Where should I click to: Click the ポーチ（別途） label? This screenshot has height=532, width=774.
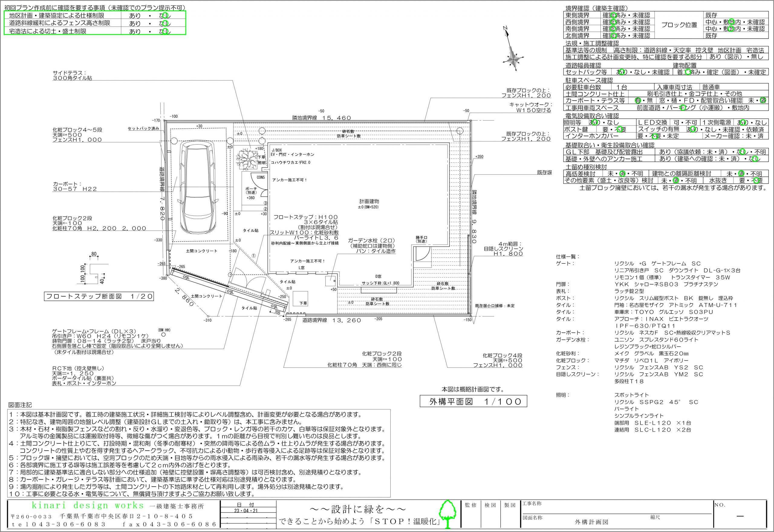(251, 191)
